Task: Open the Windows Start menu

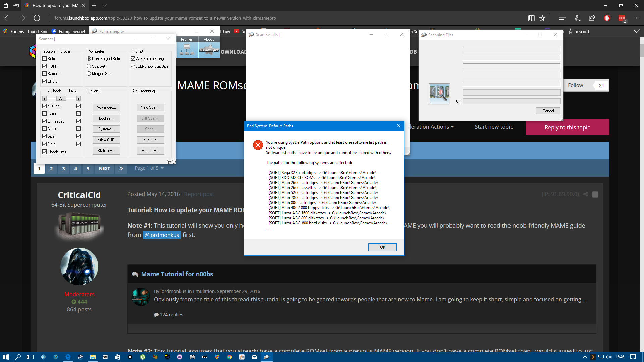Action: (x=6, y=357)
